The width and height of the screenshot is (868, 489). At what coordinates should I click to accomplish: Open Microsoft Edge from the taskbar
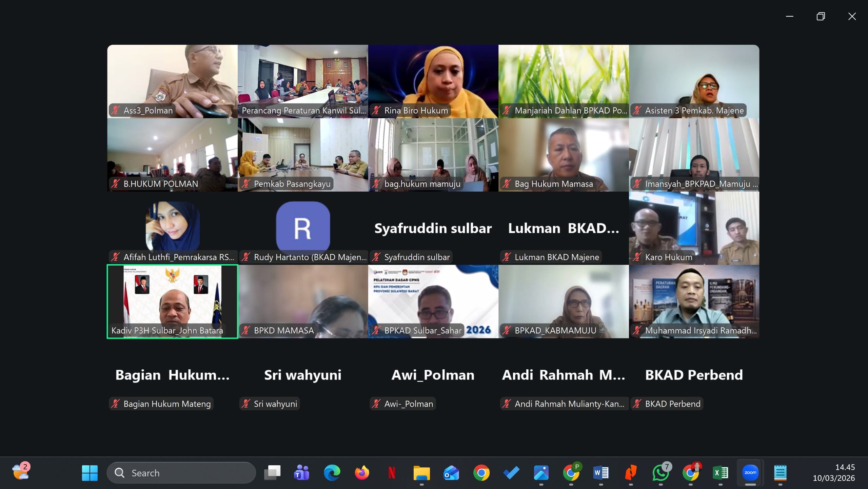click(332, 473)
